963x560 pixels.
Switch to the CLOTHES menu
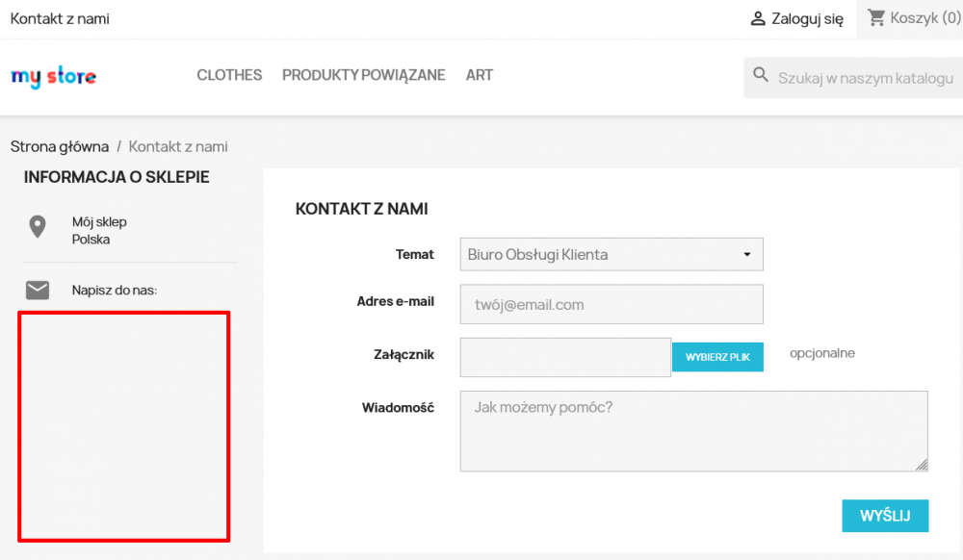point(229,75)
